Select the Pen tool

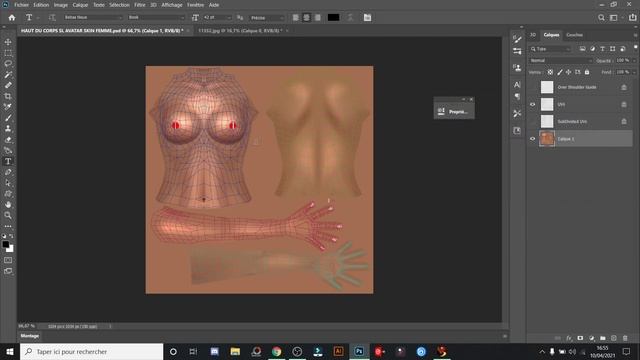[x=8, y=172]
